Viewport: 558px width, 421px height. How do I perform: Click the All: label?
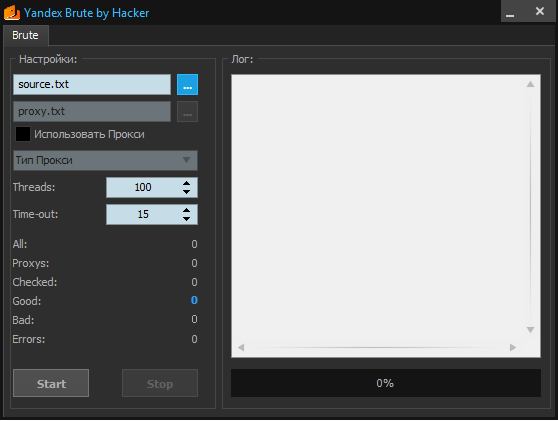(20, 244)
